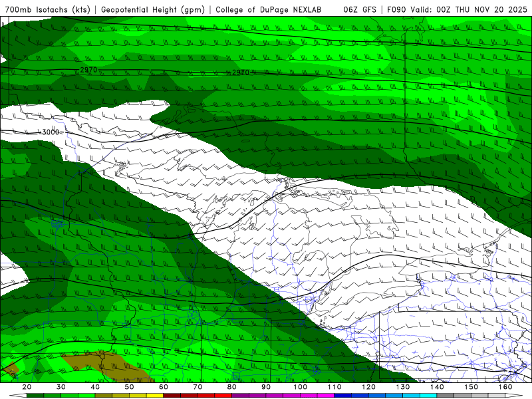
Task: Pick the cyan swatch on the color bar
Action: pyautogui.click(x=428, y=396)
